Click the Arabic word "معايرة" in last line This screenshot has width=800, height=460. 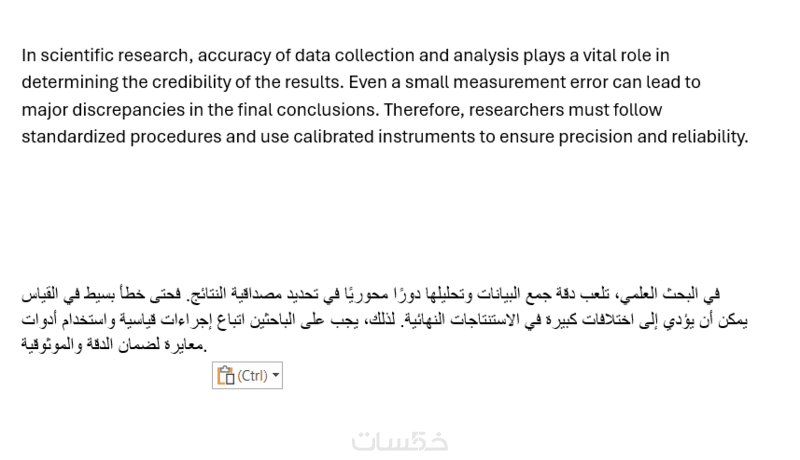coord(182,347)
